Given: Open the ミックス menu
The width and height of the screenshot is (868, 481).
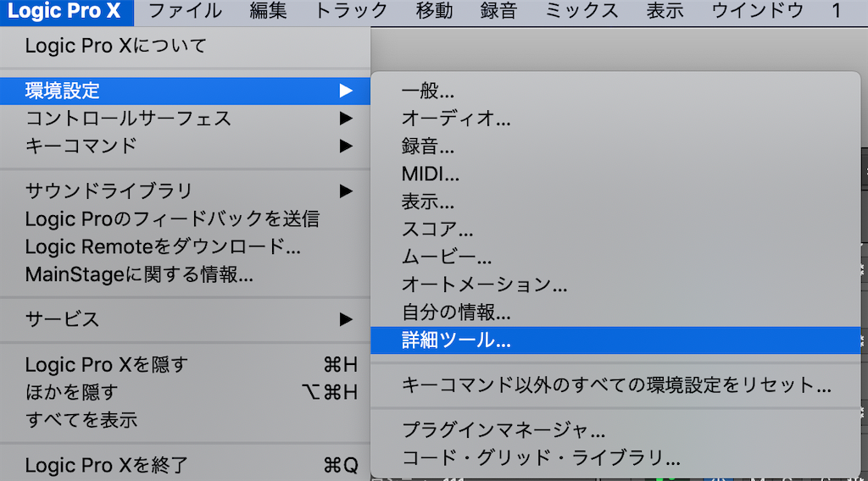Looking at the screenshot, I should tap(581, 12).
